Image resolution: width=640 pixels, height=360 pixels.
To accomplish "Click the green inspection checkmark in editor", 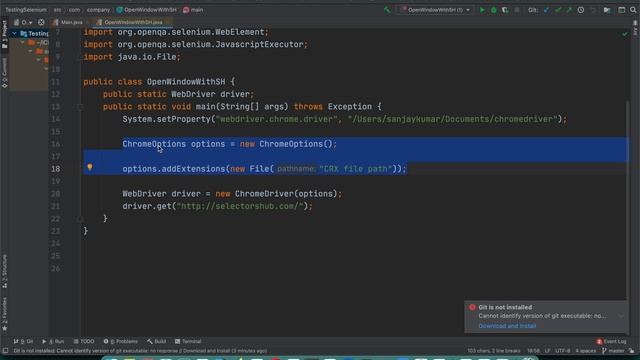I will 624,34.
